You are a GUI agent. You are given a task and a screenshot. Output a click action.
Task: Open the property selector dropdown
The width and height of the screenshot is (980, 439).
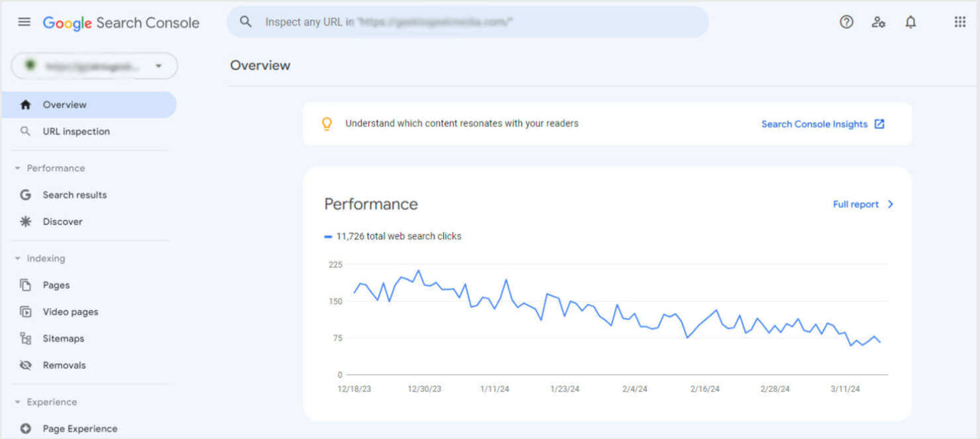pos(158,66)
